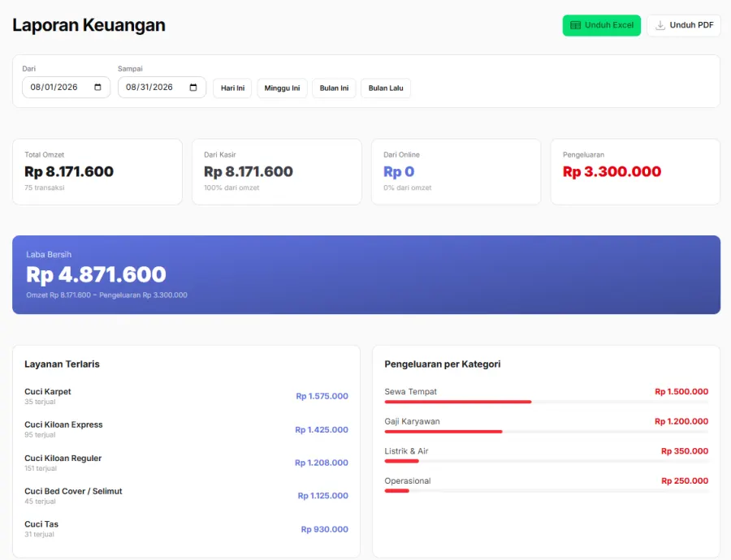The width and height of the screenshot is (731, 560).
Task: Click the Listrik & Air category label
Action: click(x=407, y=451)
